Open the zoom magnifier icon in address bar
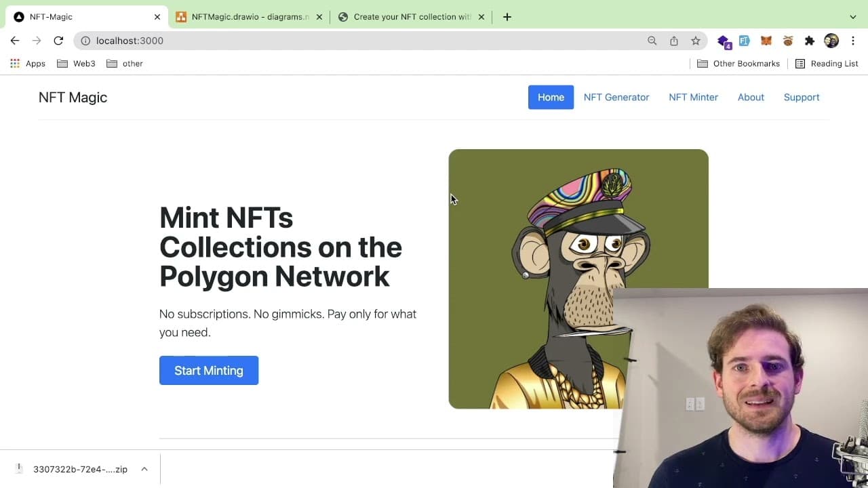 [652, 41]
